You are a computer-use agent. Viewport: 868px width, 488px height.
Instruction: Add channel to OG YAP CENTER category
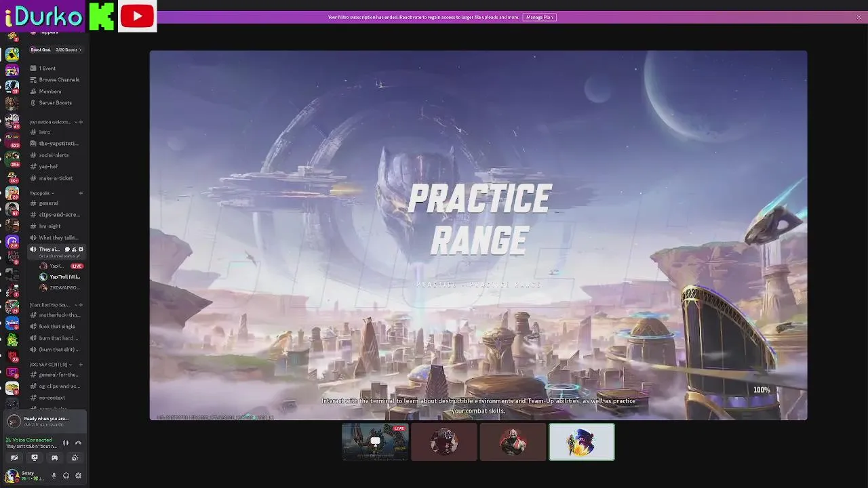tap(81, 365)
